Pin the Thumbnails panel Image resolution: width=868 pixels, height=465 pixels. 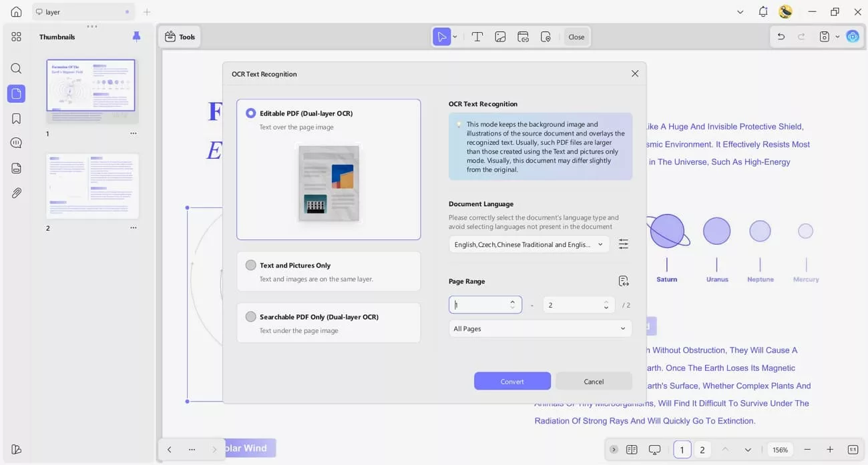136,37
